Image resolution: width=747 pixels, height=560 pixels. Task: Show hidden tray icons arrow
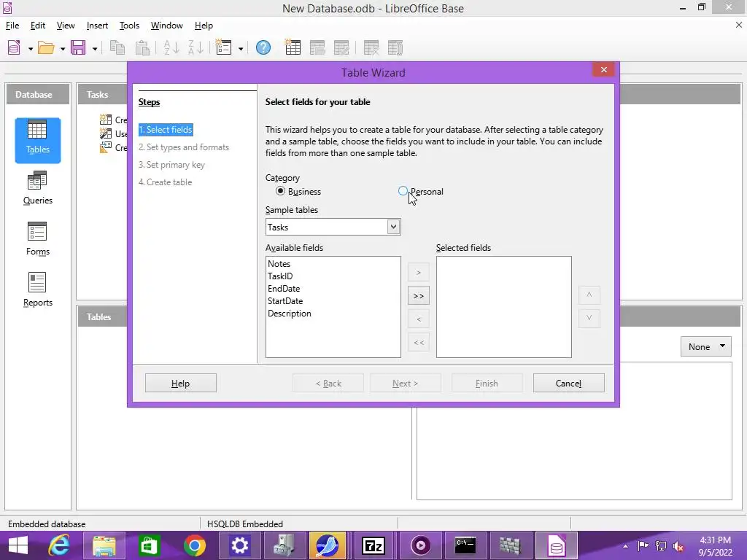625,545
